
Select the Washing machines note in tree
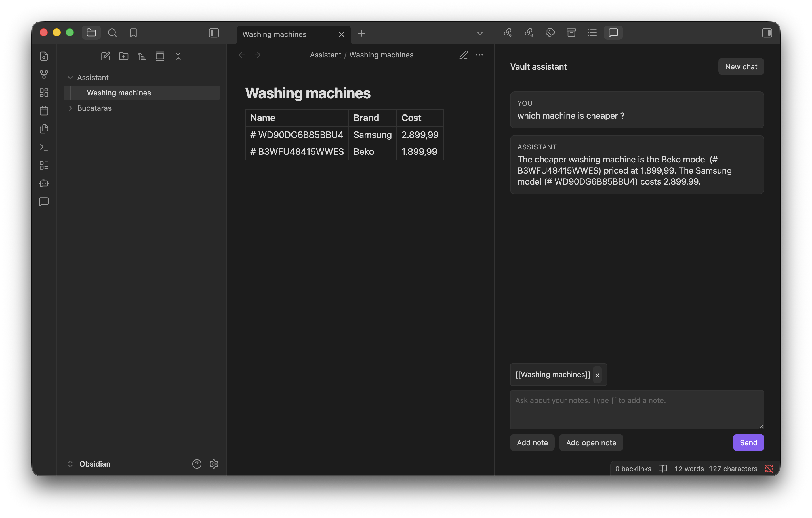(142, 93)
